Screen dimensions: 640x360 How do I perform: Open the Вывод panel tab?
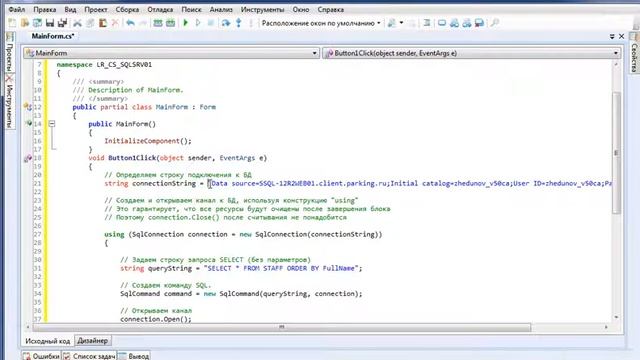click(x=134, y=356)
